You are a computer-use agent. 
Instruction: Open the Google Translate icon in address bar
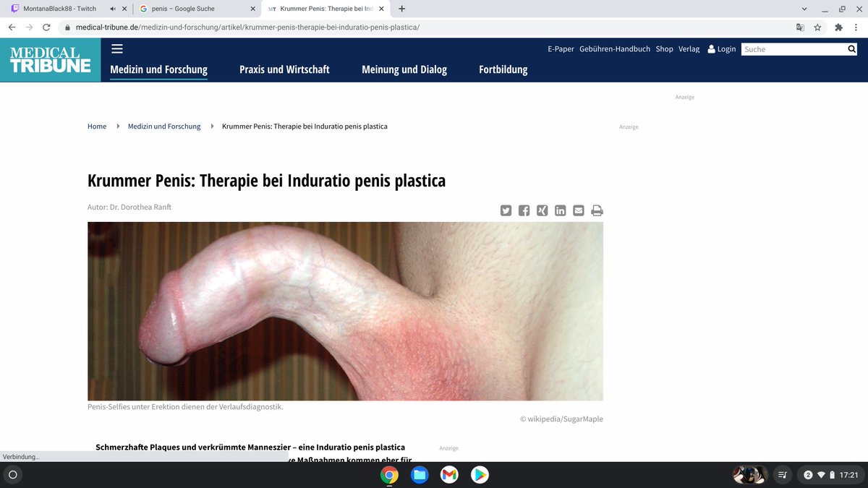(x=800, y=27)
